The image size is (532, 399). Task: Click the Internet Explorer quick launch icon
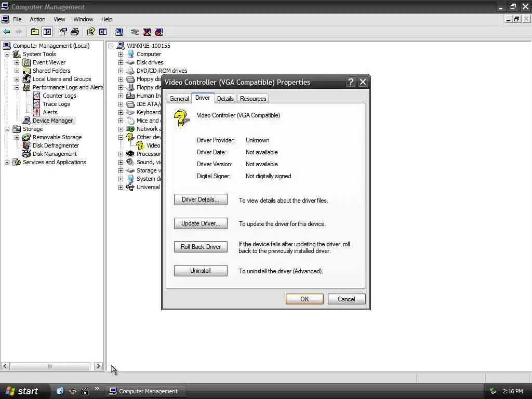tap(60, 391)
